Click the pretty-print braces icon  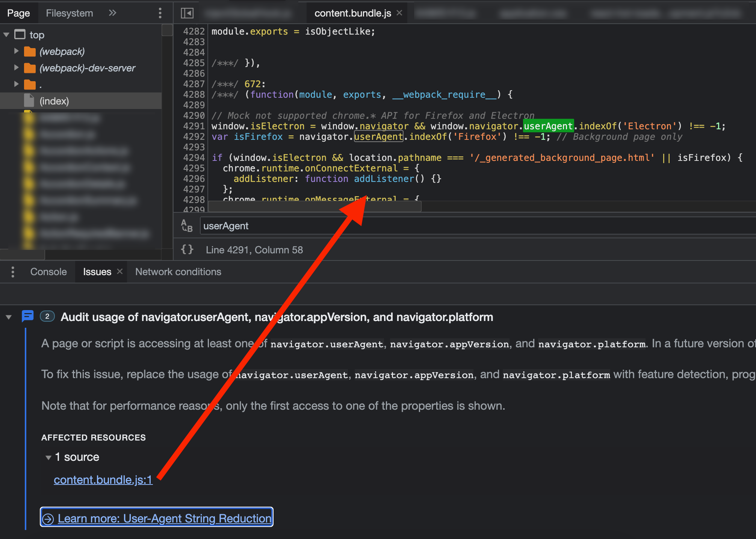click(187, 249)
